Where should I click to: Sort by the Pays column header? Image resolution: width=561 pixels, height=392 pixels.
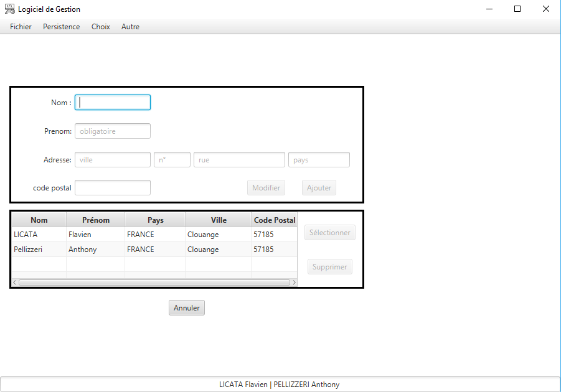[155, 220]
